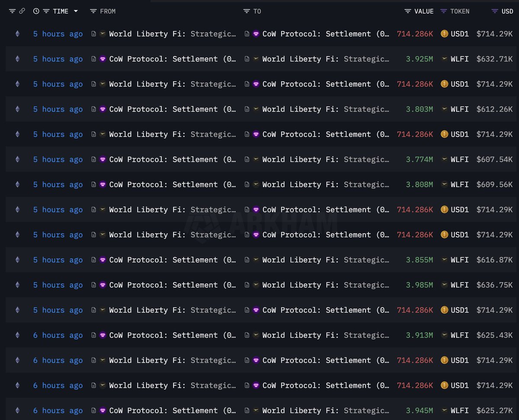This screenshot has height=420, width=519.
Task: Open the timestamp link on the 3.803M WLFI row
Action: (x=58, y=109)
